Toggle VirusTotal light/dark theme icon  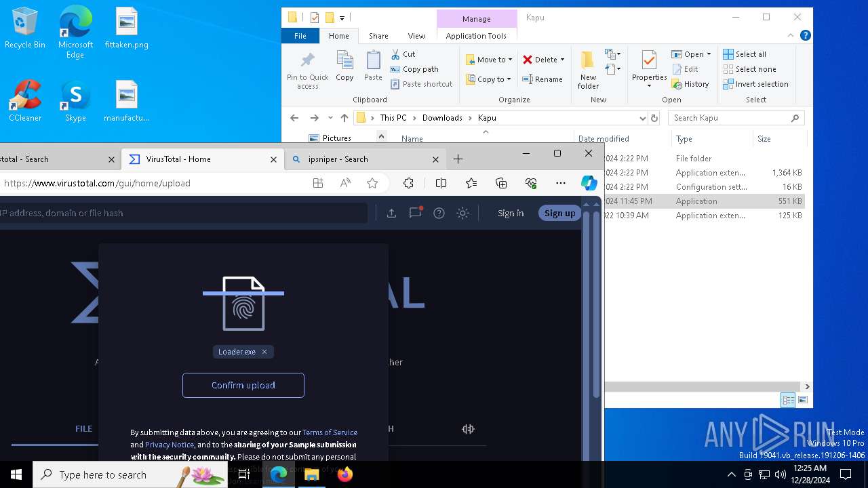tap(462, 213)
